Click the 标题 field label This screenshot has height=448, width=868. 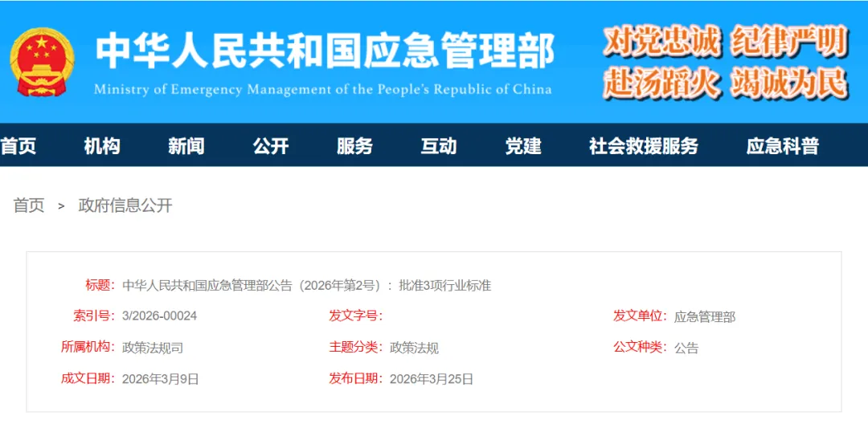[100, 285]
